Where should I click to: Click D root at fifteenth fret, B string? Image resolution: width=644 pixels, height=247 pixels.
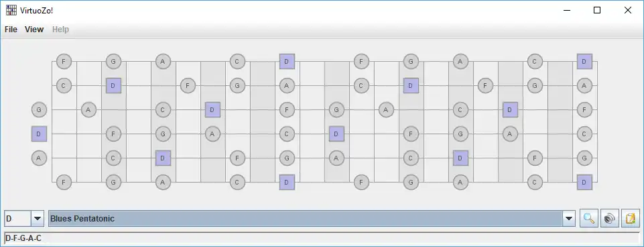pyautogui.click(x=411, y=86)
